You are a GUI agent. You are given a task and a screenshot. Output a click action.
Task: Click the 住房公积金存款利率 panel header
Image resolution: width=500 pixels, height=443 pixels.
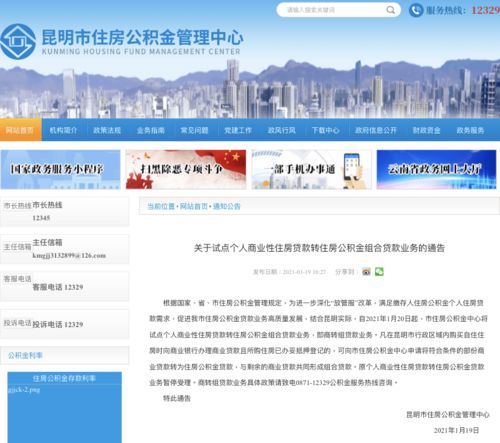point(64,378)
